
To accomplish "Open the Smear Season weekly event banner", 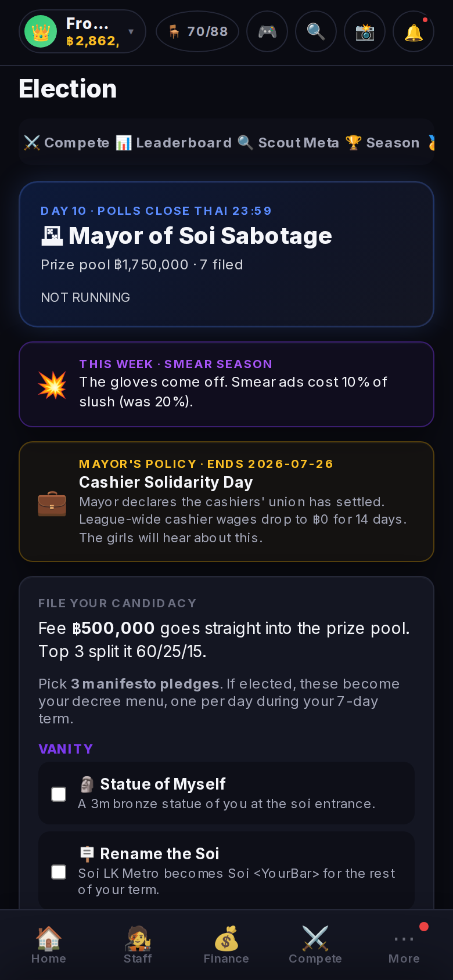I will tap(227, 384).
